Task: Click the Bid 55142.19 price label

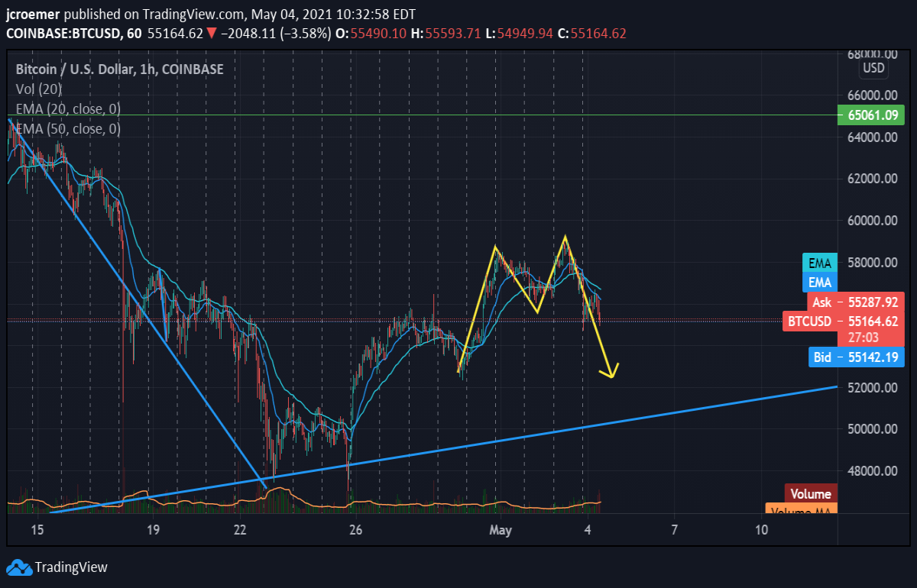Action: click(857, 357)
